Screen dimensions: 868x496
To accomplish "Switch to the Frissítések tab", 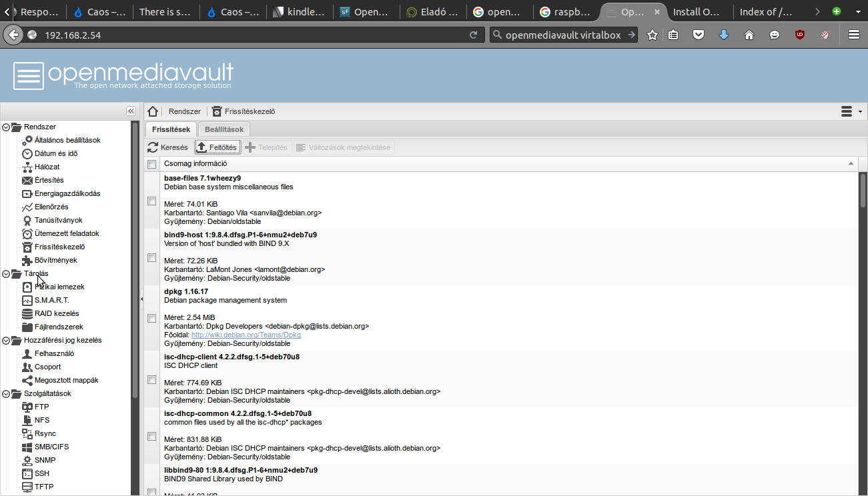I will coord(171,129).
